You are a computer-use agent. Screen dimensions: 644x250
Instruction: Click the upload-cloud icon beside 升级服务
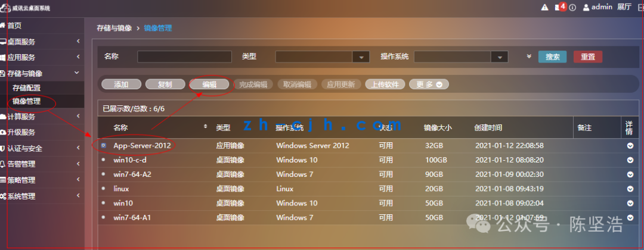[4, 133]
